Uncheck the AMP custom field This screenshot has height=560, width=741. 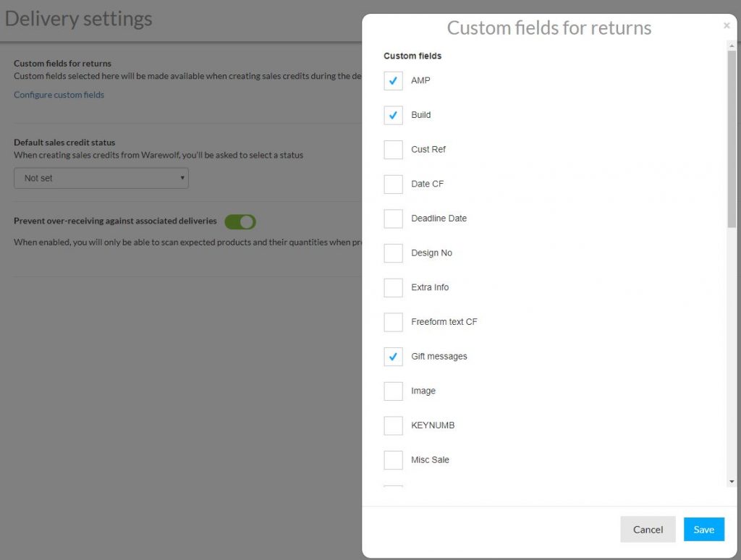393,81
